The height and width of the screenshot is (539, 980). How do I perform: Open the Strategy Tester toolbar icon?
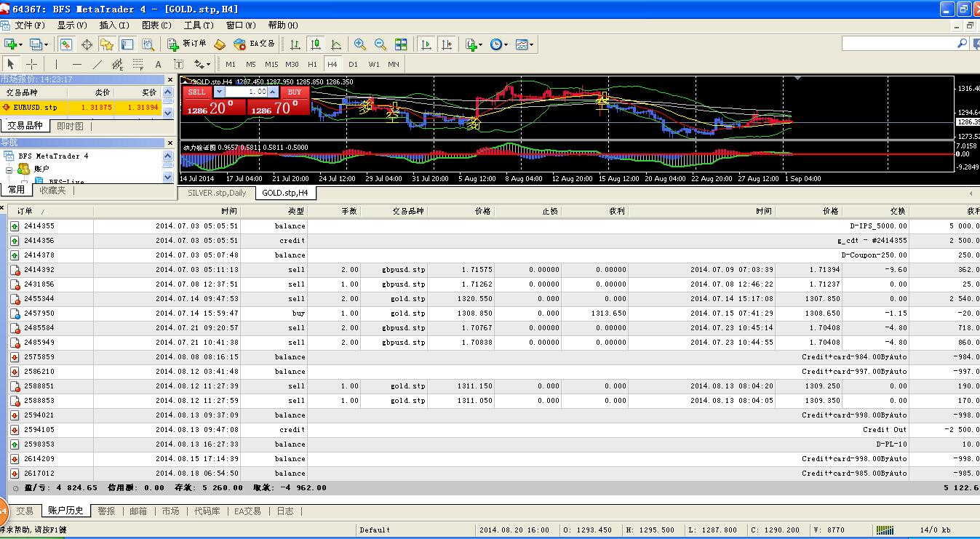pos(148,44)
